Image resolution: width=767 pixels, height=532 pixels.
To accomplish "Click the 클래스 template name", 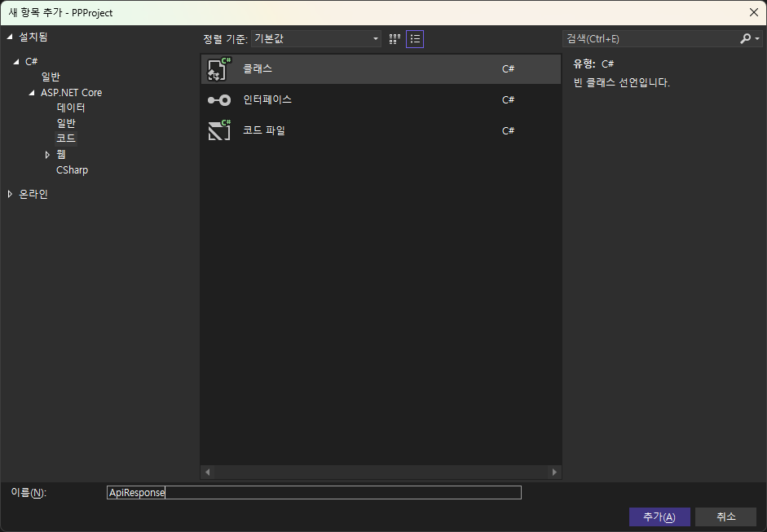I will [x=258, y=69].
